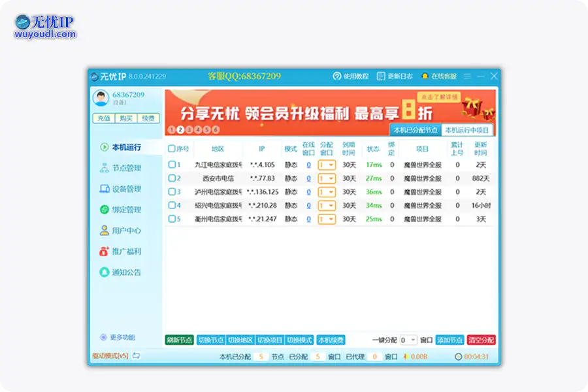588x392 pixels.
Task: Click the 切换模式 button
Action: tap(299, 340)
